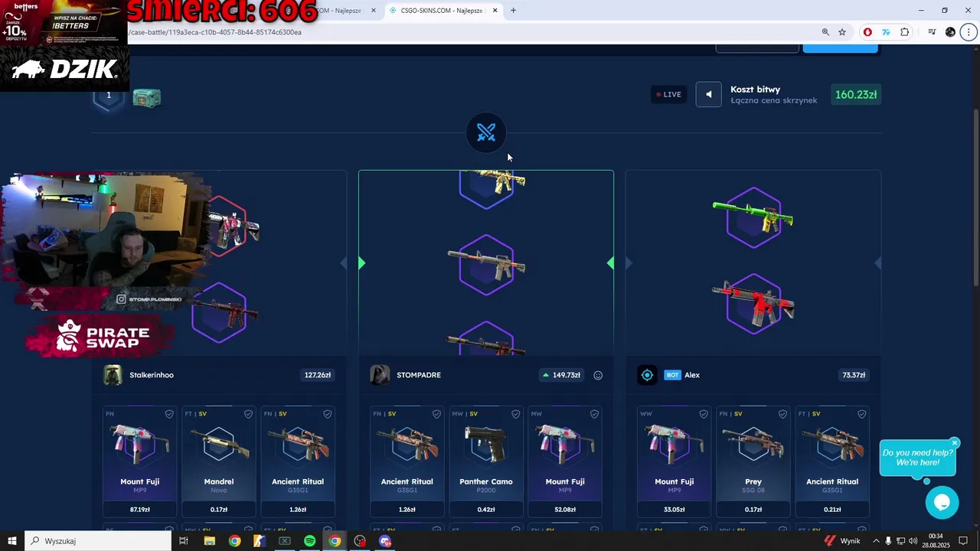Click the 'Koszt bitwy' label
This screenshot has width=980, height=551.
pos(755,90)
